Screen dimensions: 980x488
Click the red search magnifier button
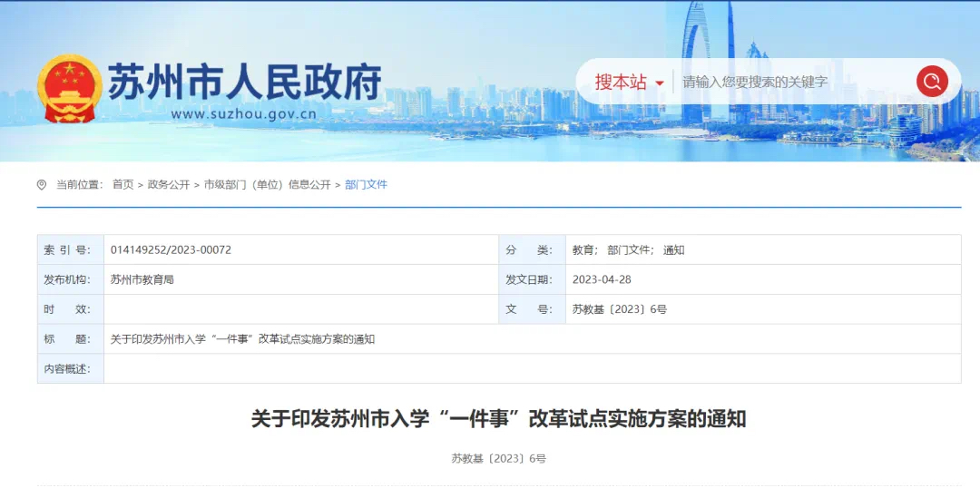[x=931, y=82]
